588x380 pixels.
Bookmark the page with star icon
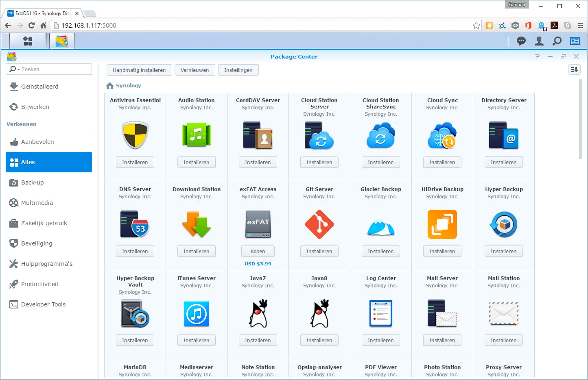[477, 25]
